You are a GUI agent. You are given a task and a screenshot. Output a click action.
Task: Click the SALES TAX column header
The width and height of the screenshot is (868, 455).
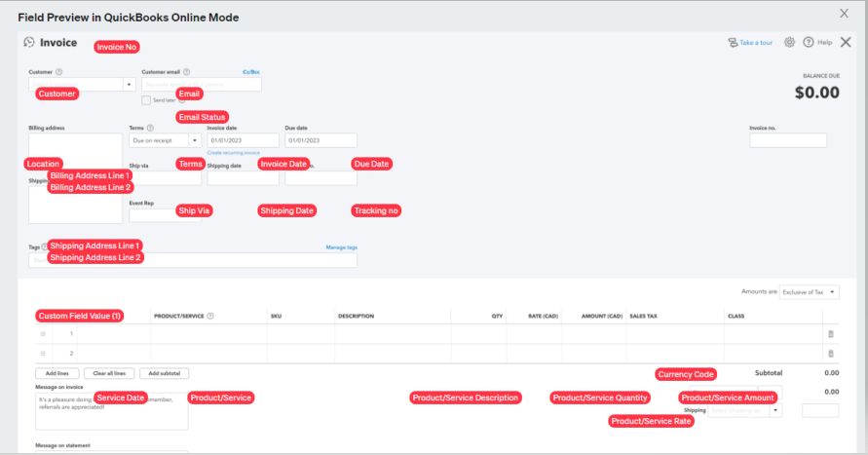point(643,316)
